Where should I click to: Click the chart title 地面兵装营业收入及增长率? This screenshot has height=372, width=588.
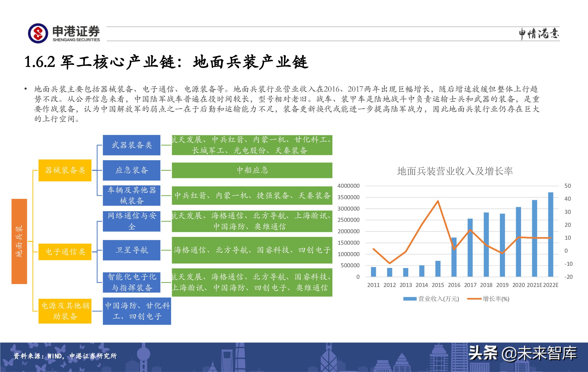(x=455, y=171)
